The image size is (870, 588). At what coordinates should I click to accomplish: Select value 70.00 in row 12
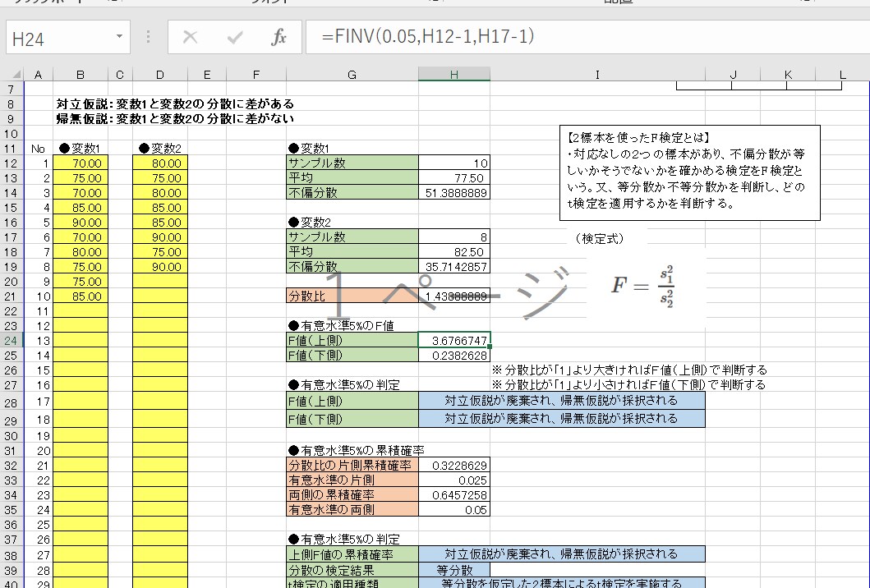(x=81, y=163)
